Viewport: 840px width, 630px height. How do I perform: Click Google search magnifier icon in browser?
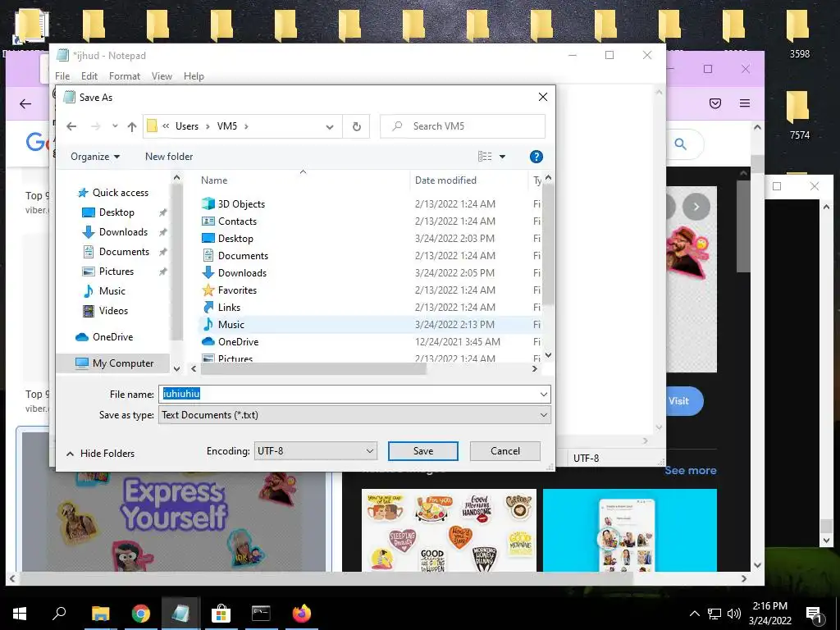680,144
